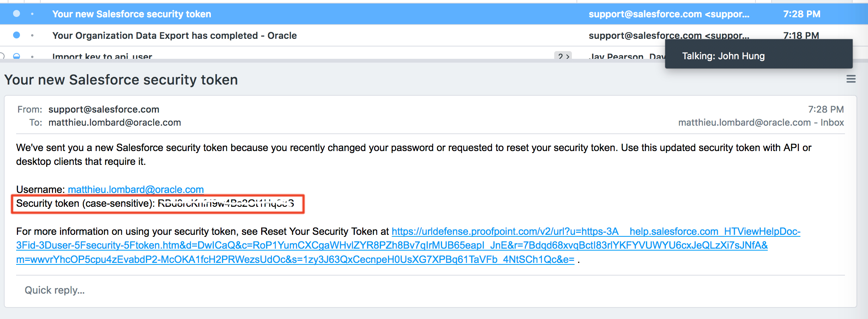Click the To recipient matthieu.lombard@oracle.com
This screenshot has width=868, height=319.
[114, 123]
